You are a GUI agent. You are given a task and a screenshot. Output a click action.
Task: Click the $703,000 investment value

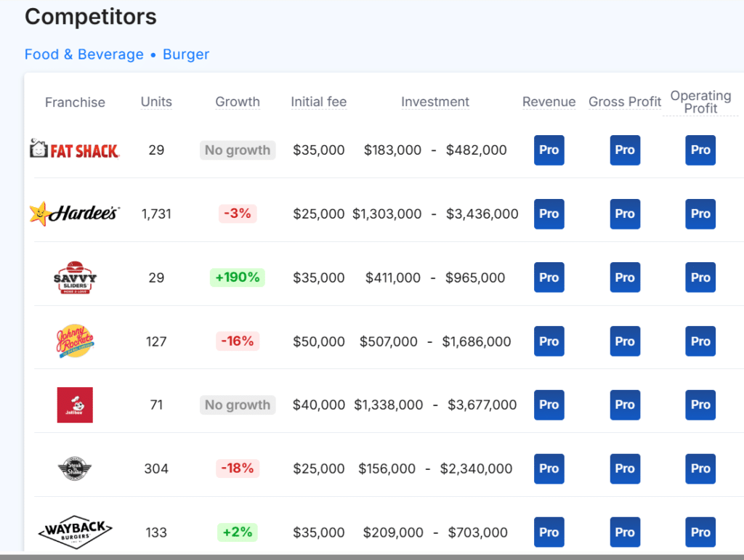(x=478, y=532)
